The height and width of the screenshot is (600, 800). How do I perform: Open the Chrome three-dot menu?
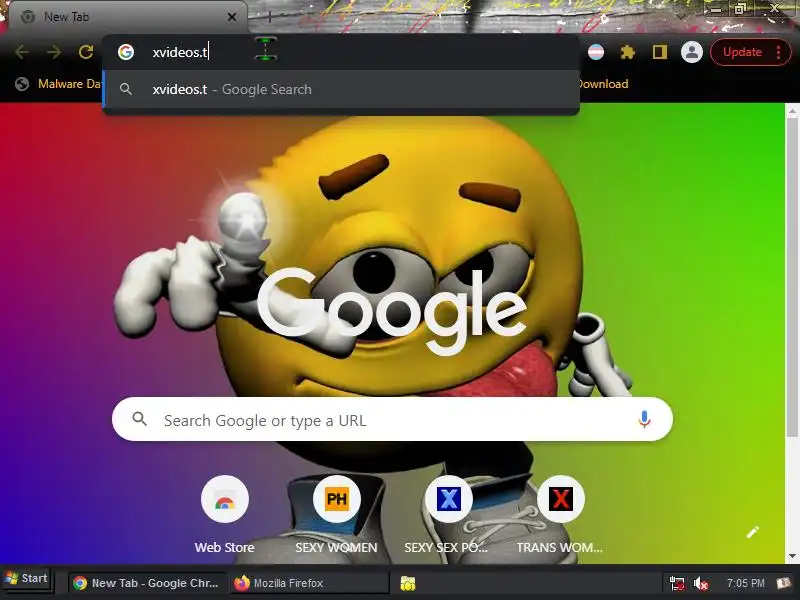pyautogui.click(x=779, y=52)
